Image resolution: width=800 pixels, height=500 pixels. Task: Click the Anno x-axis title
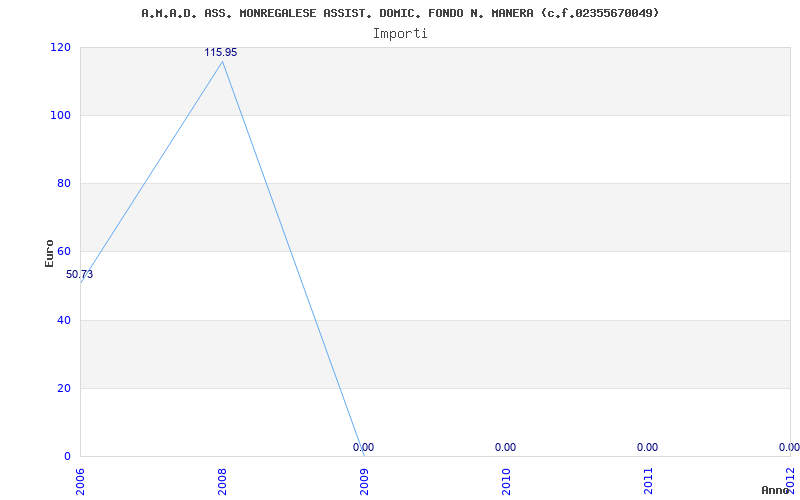[x=776, y=490]
